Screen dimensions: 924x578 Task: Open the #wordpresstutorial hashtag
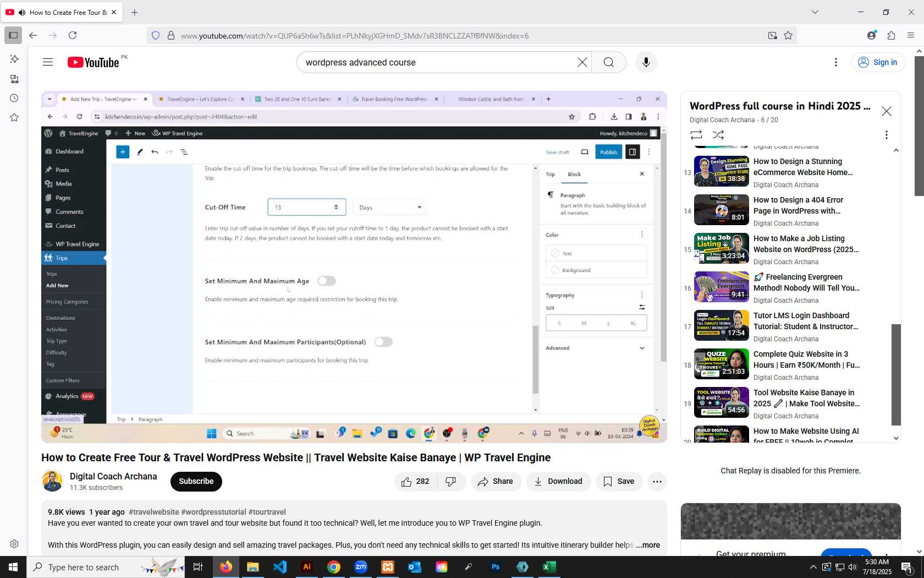tap(213, 512)
